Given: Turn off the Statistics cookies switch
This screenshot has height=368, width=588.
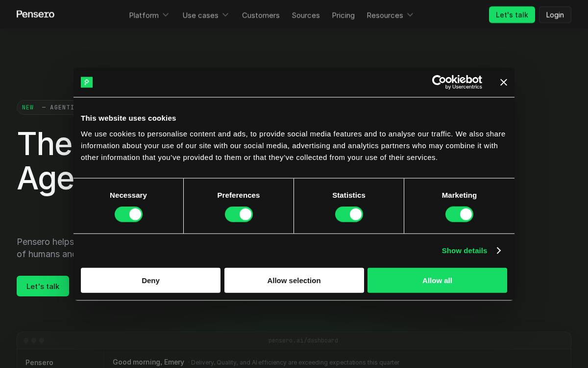Looking at the screenshot, I should pos(349,214).
